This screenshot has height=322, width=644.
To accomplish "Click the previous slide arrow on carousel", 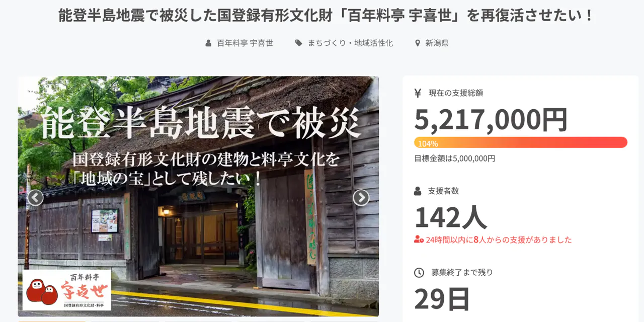I will [x=35, y=198].
